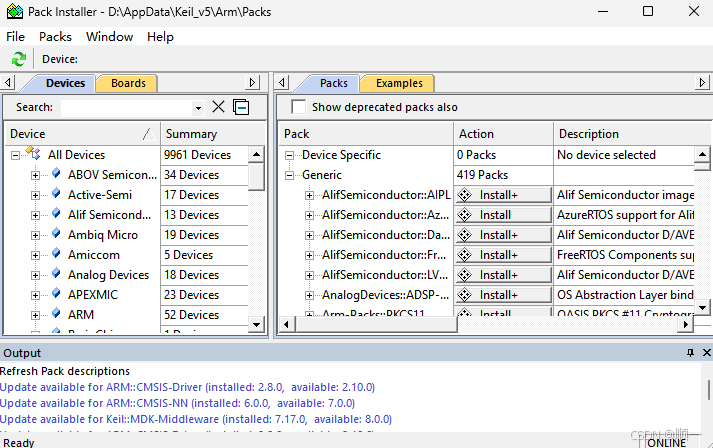The image size is (713, 448).
Task: Click the blue vendor icon for Ambiq Micro
Action: [56, 233]
